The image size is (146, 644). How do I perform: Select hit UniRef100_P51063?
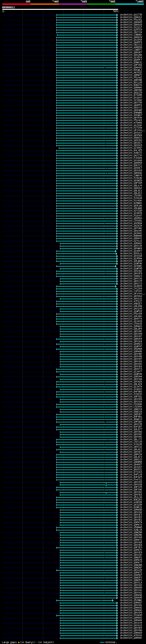[131, 120]
